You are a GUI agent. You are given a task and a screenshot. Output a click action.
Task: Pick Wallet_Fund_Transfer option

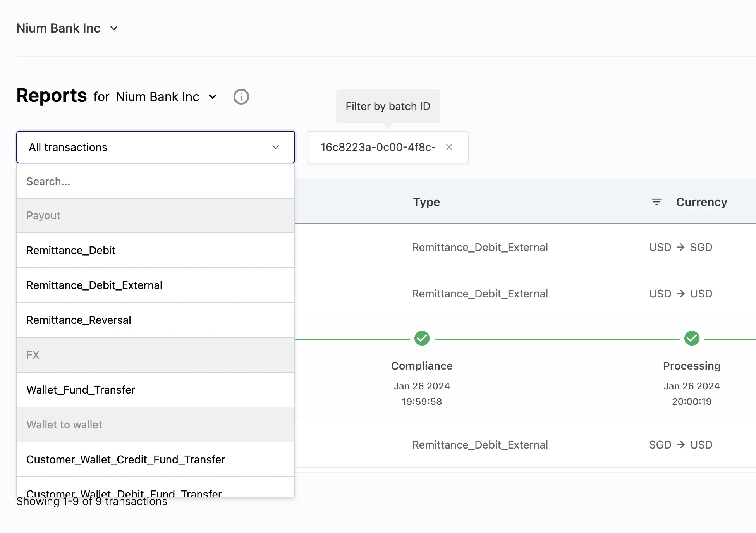tap(156, 390)
